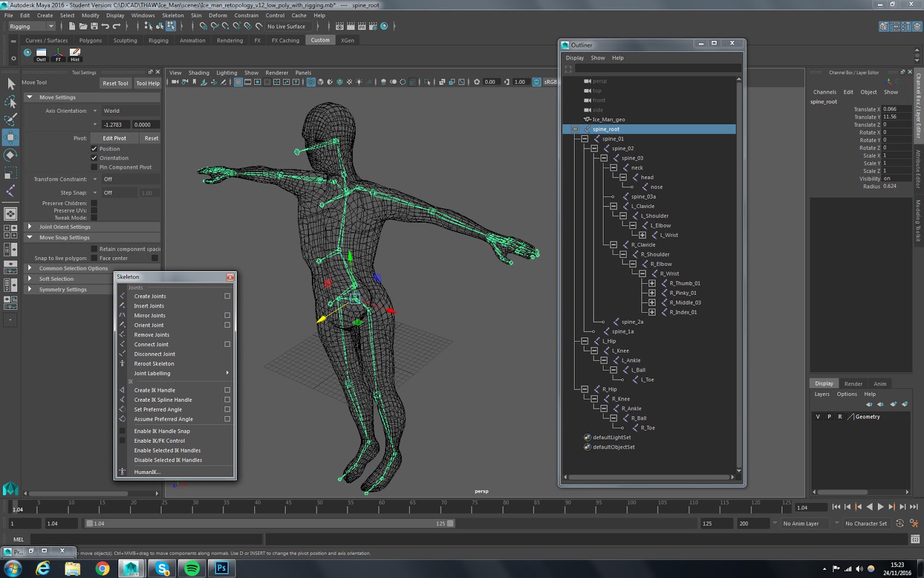Click the grid display icon in viewport toolbar
The height and width of the screenshot is (578, 924).
[237, 81]
